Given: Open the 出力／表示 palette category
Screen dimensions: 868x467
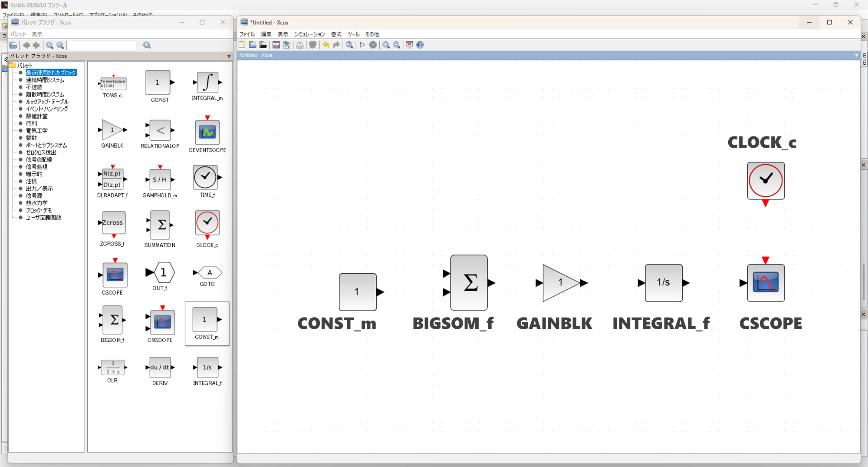Looking at the screenshot, I should click(x=39, y=189).
